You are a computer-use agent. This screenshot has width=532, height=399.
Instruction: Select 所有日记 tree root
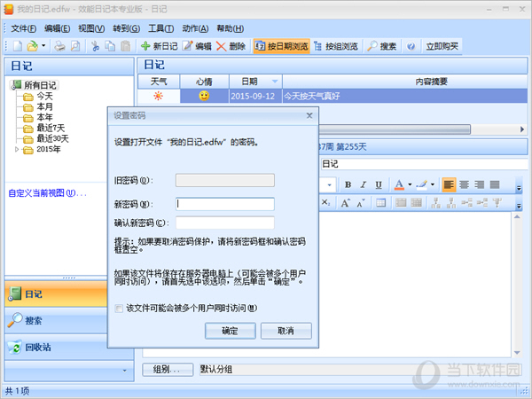click(x=40, y=85)
